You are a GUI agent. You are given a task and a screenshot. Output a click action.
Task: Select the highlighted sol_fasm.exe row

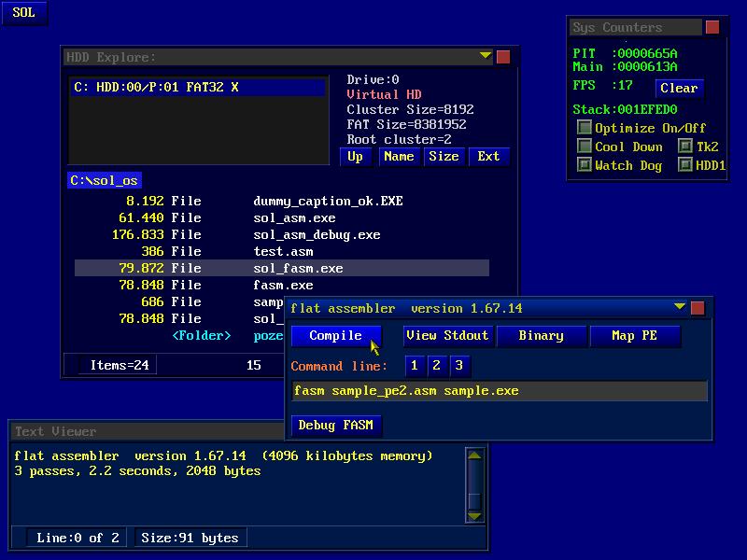[x=282, y=268]
